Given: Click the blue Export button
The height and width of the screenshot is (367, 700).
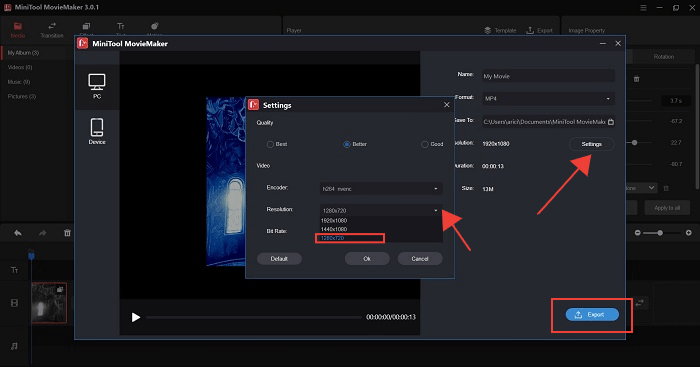Looking at the screenshot, I should pyautogui.click(x=592, y=314).
